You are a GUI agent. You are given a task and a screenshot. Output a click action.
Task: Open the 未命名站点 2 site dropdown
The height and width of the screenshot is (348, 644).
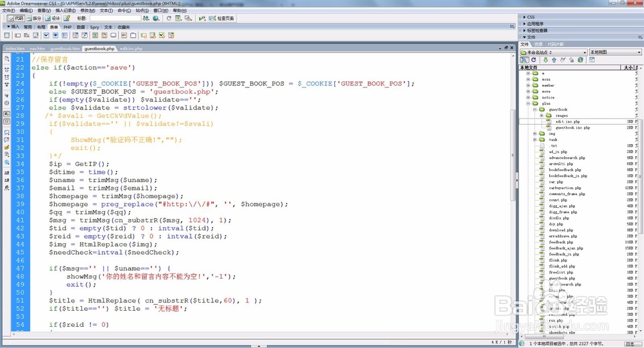click(554, 53)
